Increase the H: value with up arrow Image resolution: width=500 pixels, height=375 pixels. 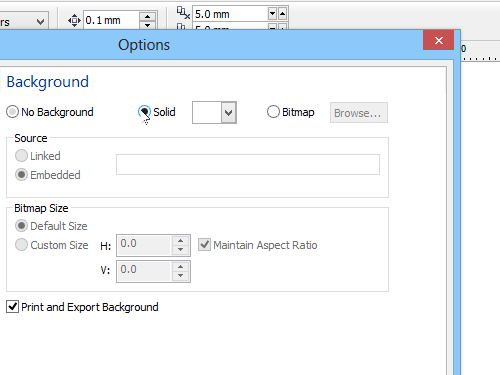coord(181,241)
